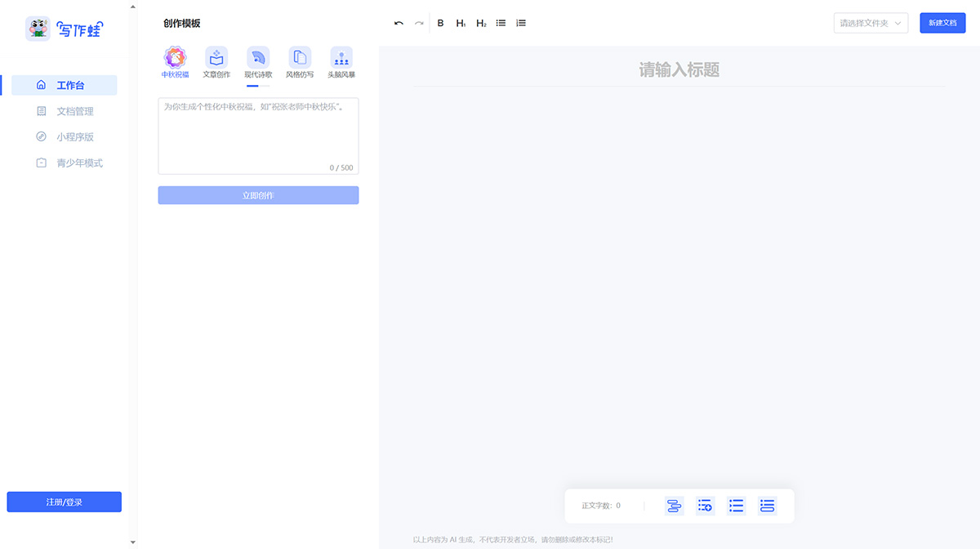Click the list-with-plus icon in bottom bar
The width and height of the screenshot is (980, 549).
[705, 506]
